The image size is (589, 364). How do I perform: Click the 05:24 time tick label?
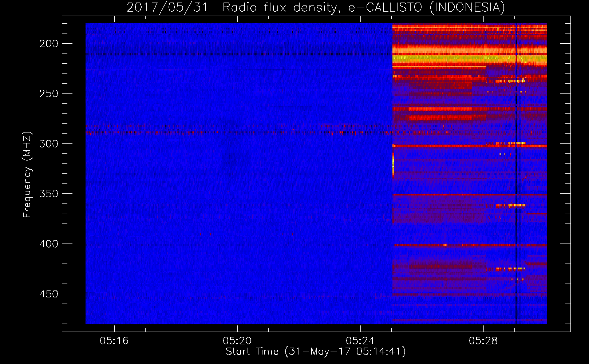pyautogui.click(x=360, y=341)
